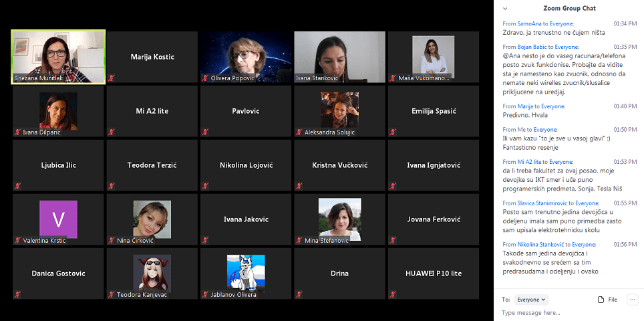The width and height of the screenshot is (644, 321).
Task: Click muted mic icon beside Ivana Dilparic
Action: click(17, 132)
